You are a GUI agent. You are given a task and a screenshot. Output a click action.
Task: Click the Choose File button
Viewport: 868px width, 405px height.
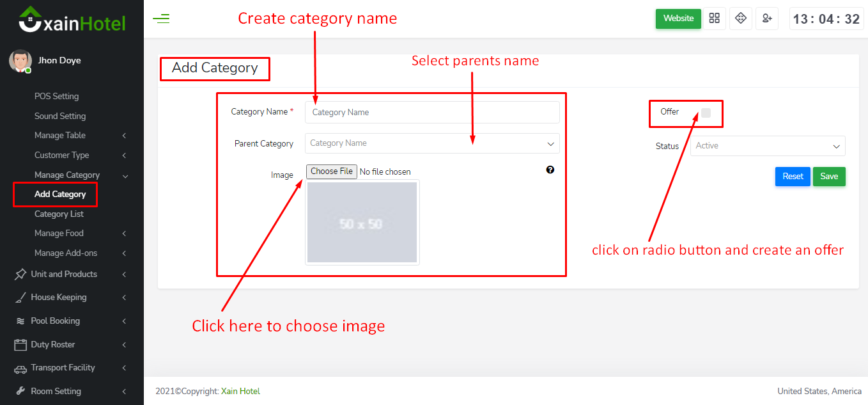pyautogui.click(x=332, y=171)
